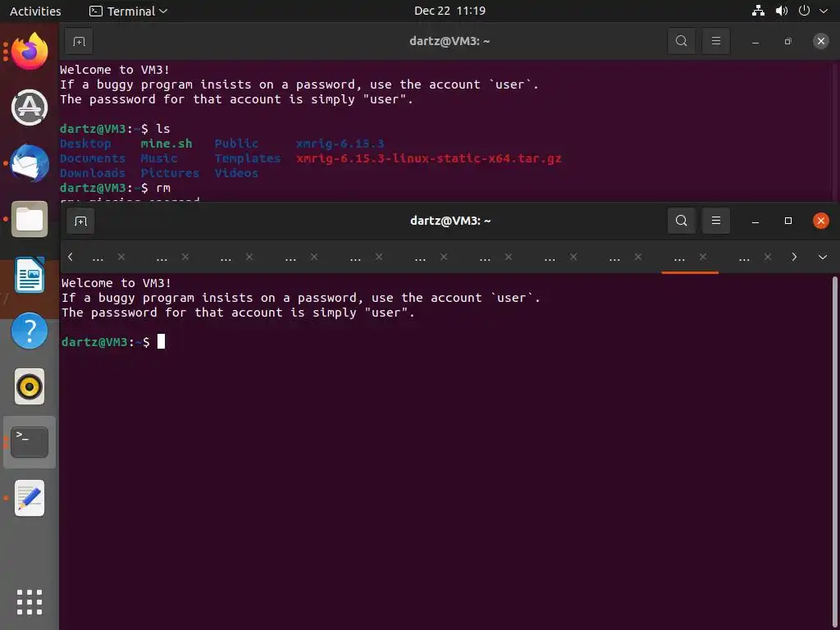Open the Text Editor dock icon
This screenshot has height=630, width=840.
30,498
